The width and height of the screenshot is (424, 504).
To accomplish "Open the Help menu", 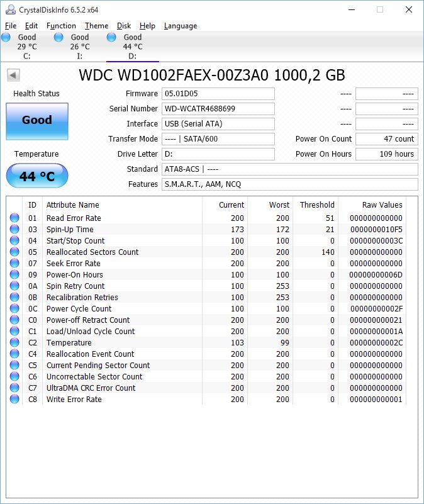I will (x=147, y=26).
